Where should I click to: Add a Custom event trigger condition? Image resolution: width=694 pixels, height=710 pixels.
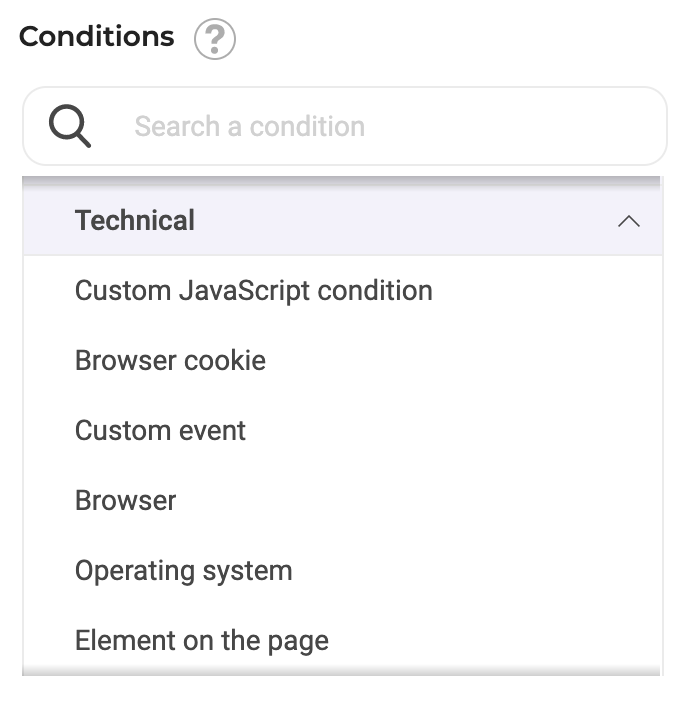[343, 430]
